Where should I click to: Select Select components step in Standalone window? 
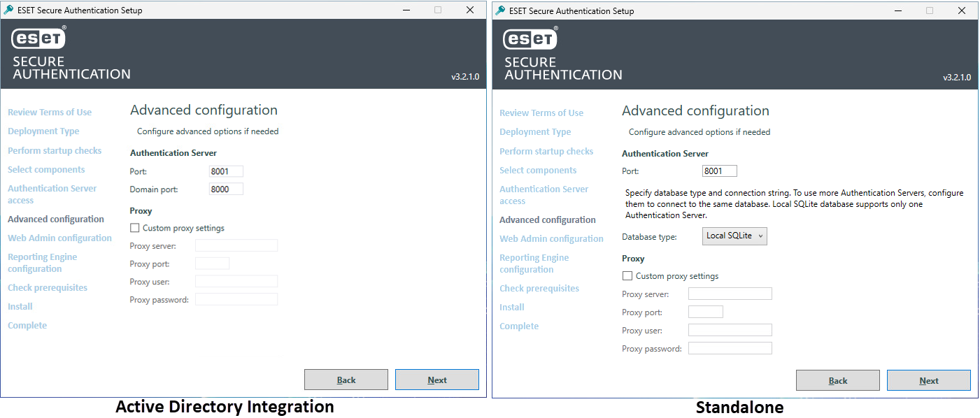pyautogui.click(x=538, y=170)
